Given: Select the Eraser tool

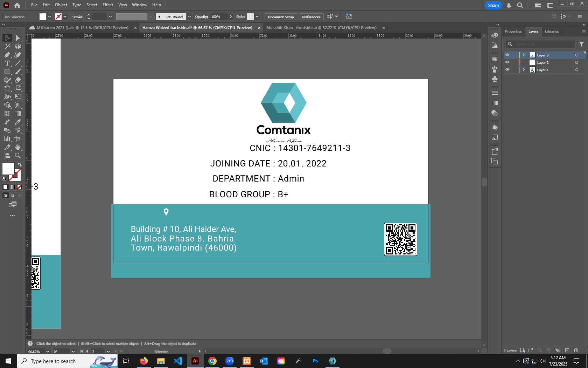Looking at the screenshot, I should pyautogui.click(x=18, y=80).
